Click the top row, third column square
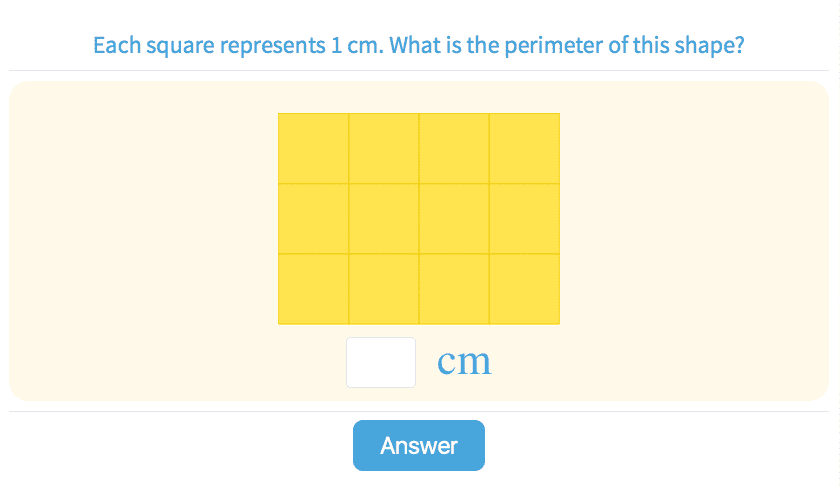Viewport: 840px width, 501px height. 454,148
